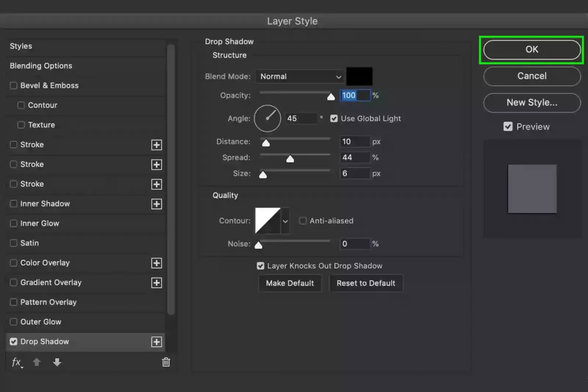588x392 pixels.
Task: Add another Drop Shadow with plus icon
Action: (x=157, y=342)
